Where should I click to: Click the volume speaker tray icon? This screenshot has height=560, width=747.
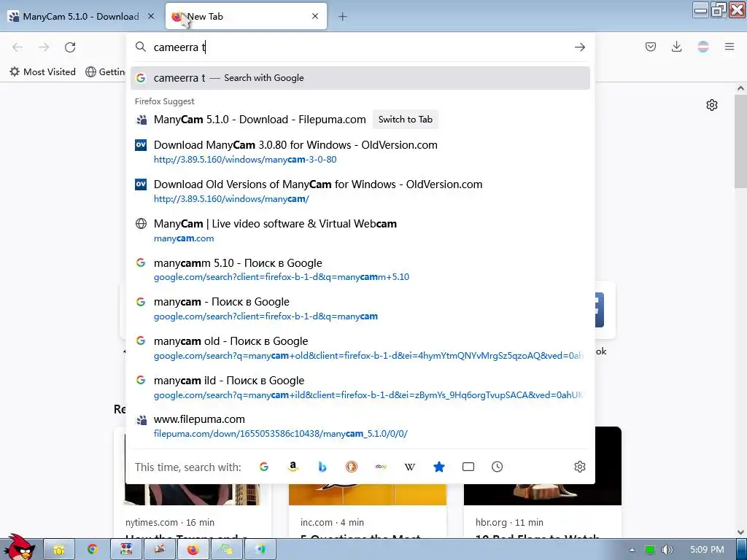pyautogui.click(x=667, y=550)
